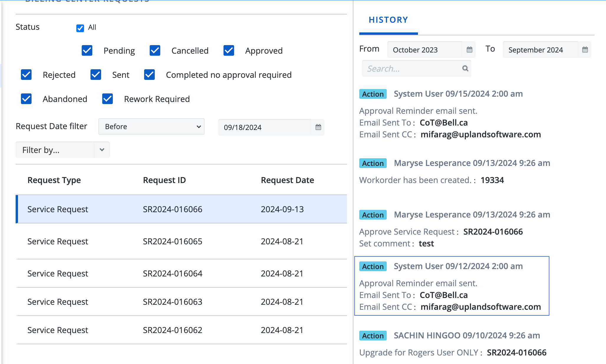Sort by the Request ID column header
Screen dimensions: 606x364
[x=164, y=180]
